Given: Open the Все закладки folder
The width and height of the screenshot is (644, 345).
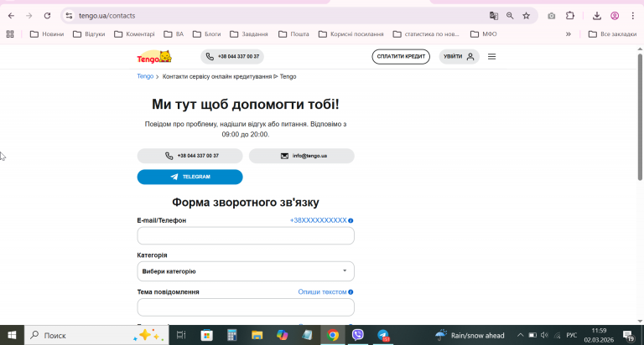Looking at the screenshot, I should tap(612, 34).
